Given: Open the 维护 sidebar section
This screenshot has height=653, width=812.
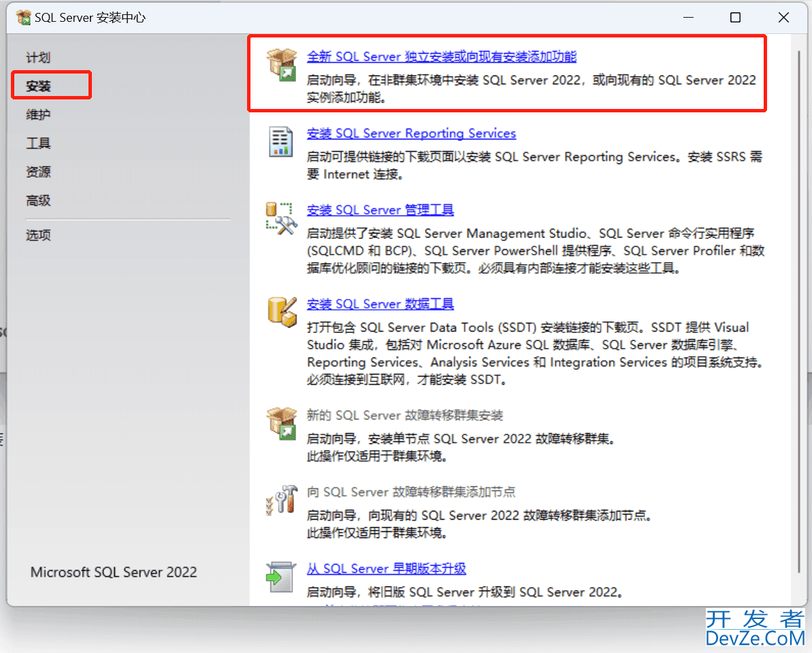Looking at the screenshot, I should 38,114.
